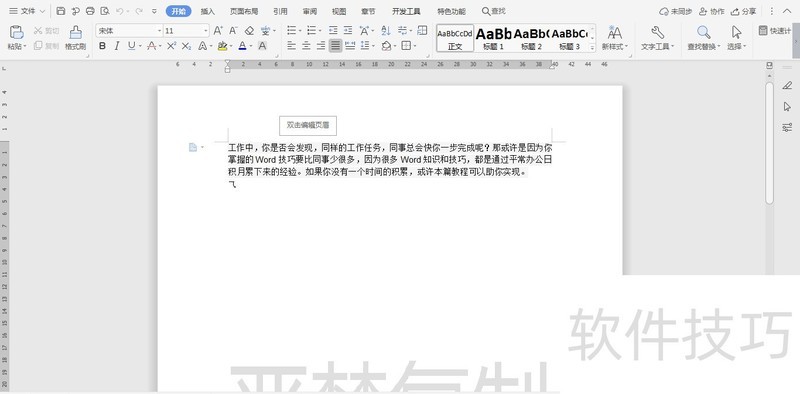The height and width of the screenshot is (394, 800).
Task: Click the increase indent icon
Action: point(348,31)
